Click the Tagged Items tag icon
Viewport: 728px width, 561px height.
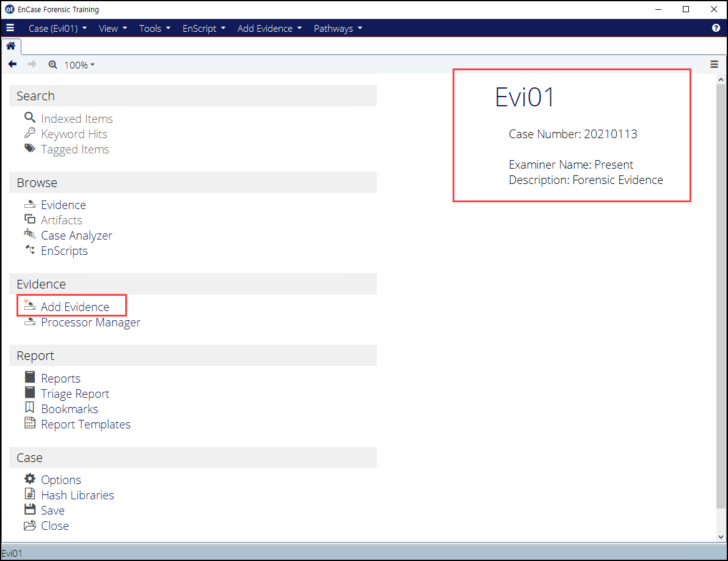30,148
